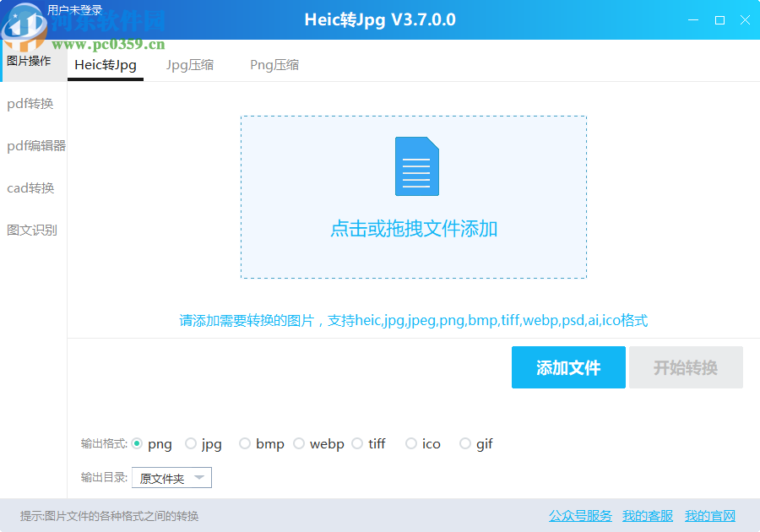Image resolution: width=760 pixels, height=532 pixels.
Task: Open the Png压缩 tab
Action: tap(274, 64)
